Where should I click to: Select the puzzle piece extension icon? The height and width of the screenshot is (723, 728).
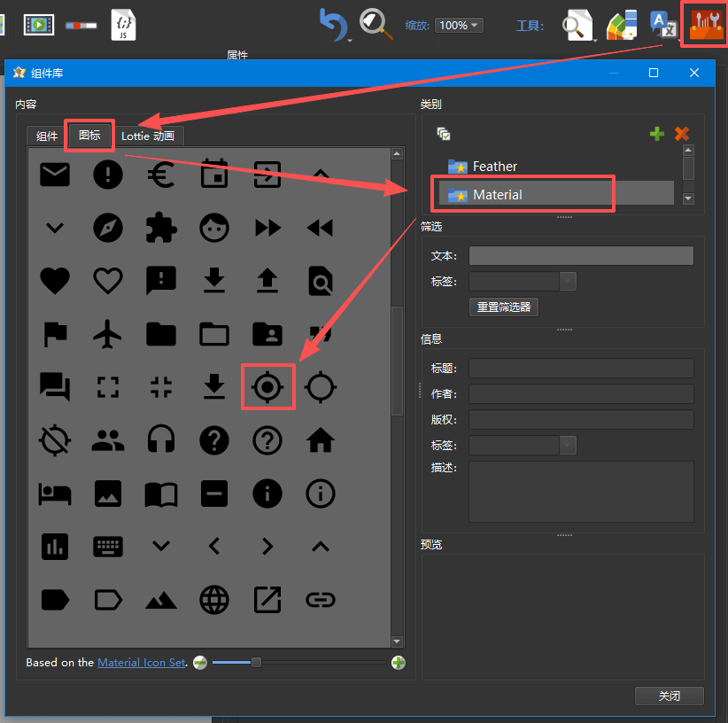tap(161, 228)
